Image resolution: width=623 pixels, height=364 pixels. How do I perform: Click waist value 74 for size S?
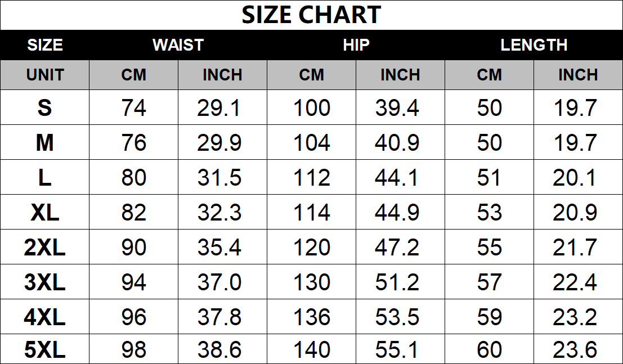[133, 107]
